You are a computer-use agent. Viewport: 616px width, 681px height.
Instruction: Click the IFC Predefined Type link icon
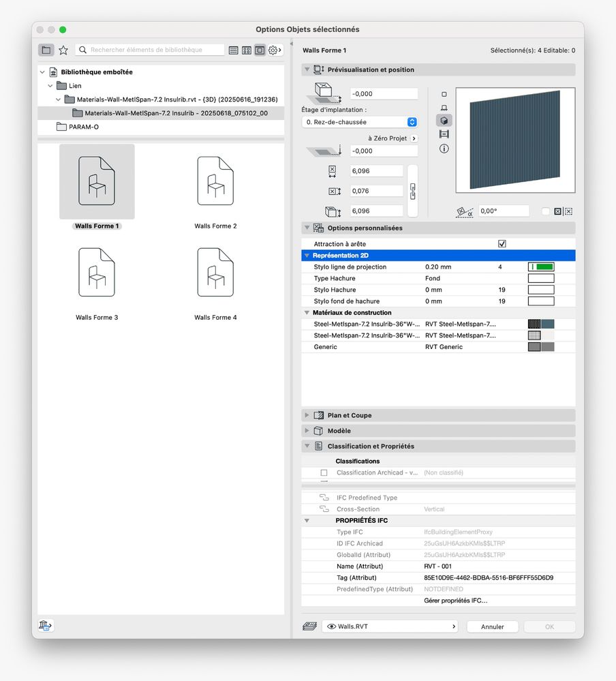pos(324,497)
